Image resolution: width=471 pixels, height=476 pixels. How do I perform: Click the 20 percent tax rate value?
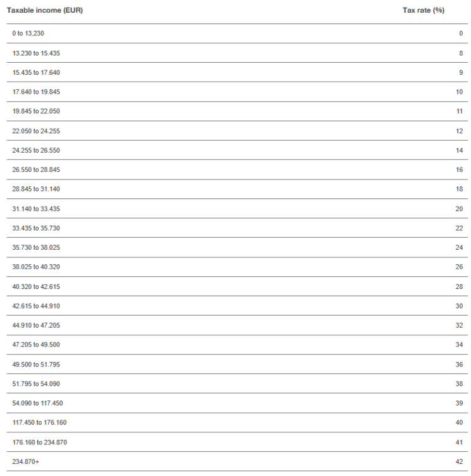click(459, 209)
